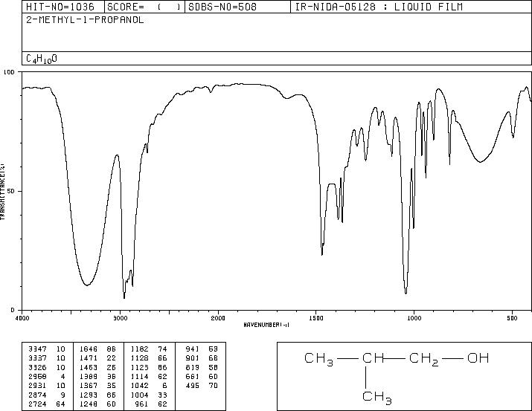Select the peak table entry 2931
Screen dimensions: 532x411
pyautogui.click(x=38, y=386)
